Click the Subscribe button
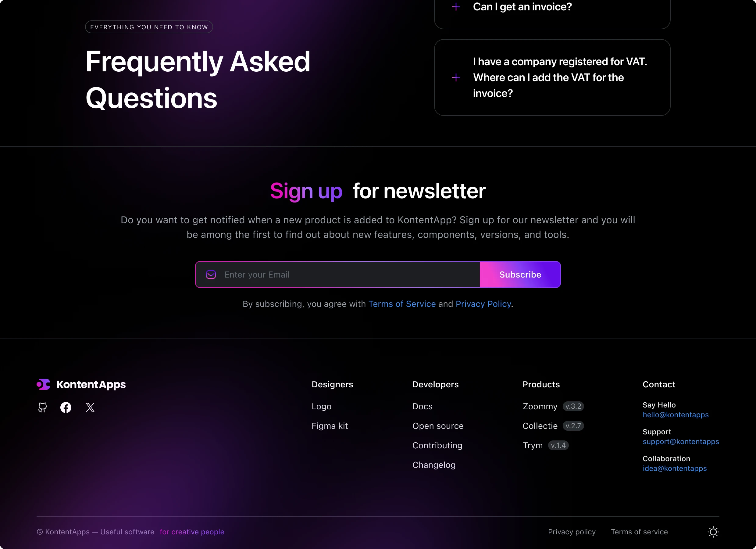The height and width of the screenshot is (549, 756). 520,274
